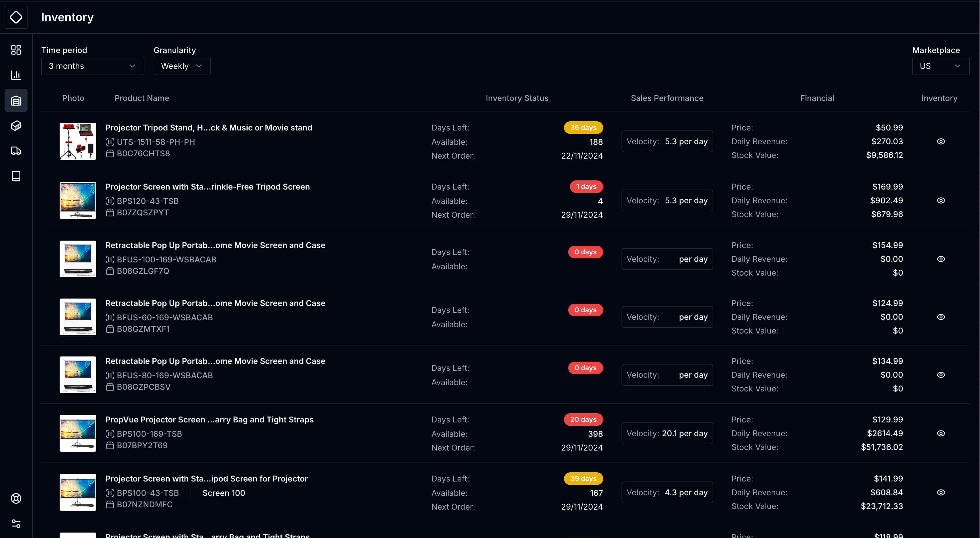The width and height of the screenshot is (980, 538).
Task: Click the 1 days red badge
Action: (586, 187)
